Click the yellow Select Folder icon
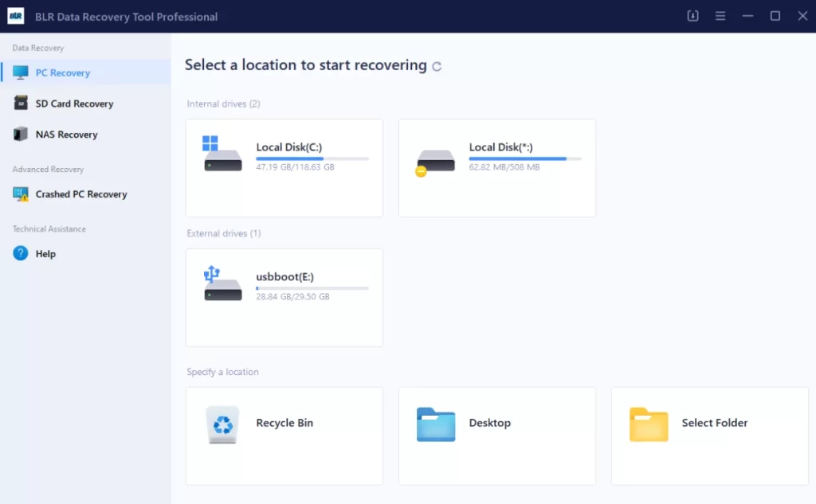 click(648, 424)
